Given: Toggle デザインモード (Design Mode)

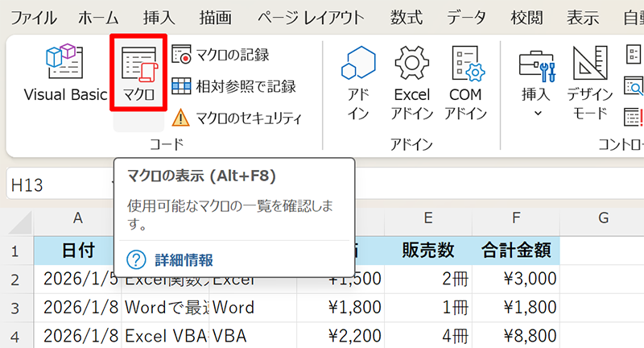Looking at the screenshot, I should point(589,82).
